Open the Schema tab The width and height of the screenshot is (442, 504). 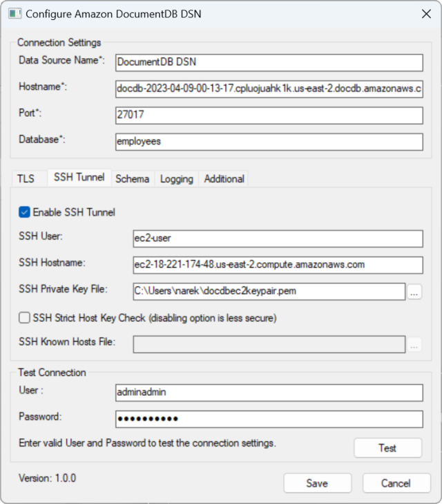tap(132, 178)
